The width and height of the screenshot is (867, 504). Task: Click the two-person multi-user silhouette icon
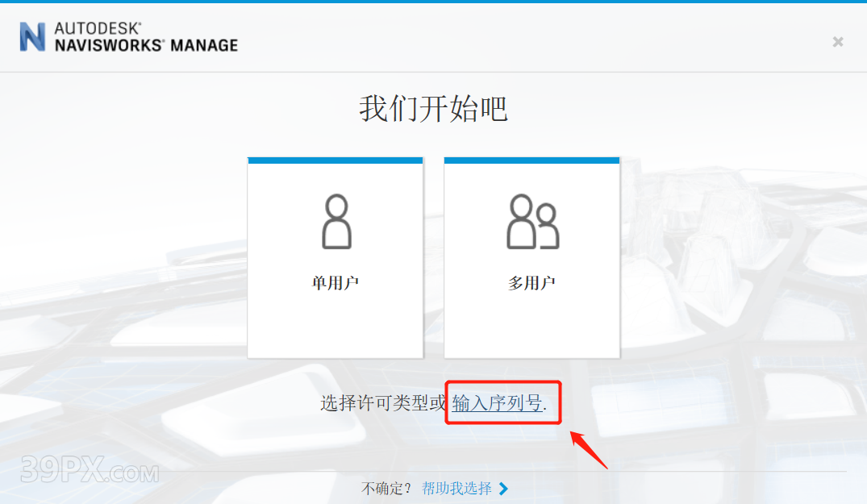click(x=533, y=221)
